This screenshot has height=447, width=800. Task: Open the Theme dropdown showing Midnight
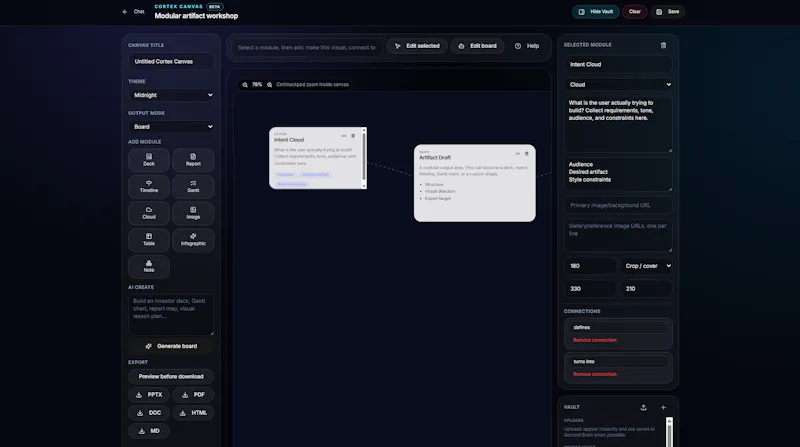tap(171, 95)
